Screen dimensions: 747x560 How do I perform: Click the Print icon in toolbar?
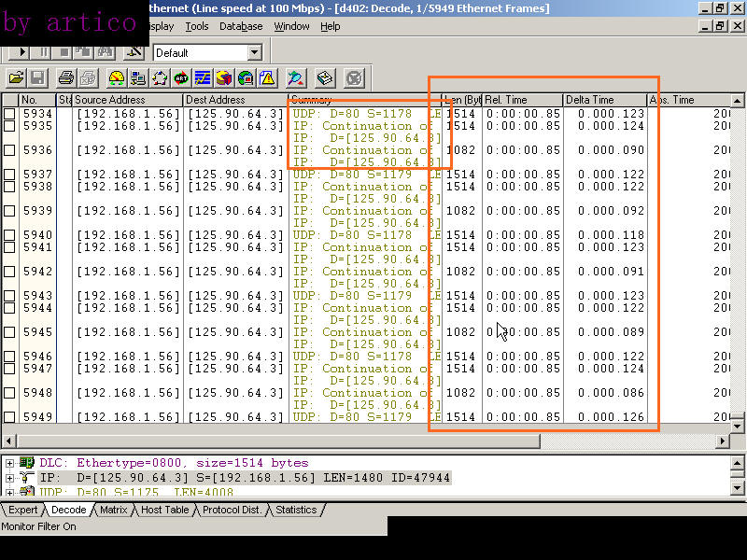coord(65,78)
